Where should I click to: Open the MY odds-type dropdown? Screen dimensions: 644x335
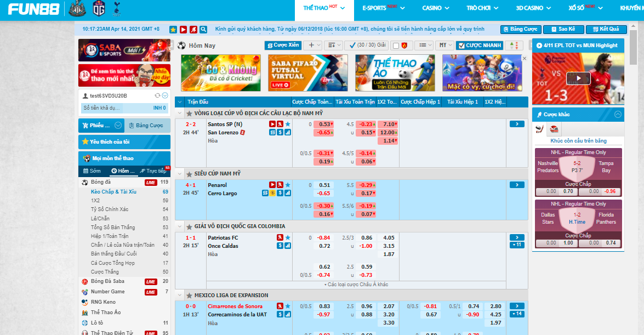(445, 45)
